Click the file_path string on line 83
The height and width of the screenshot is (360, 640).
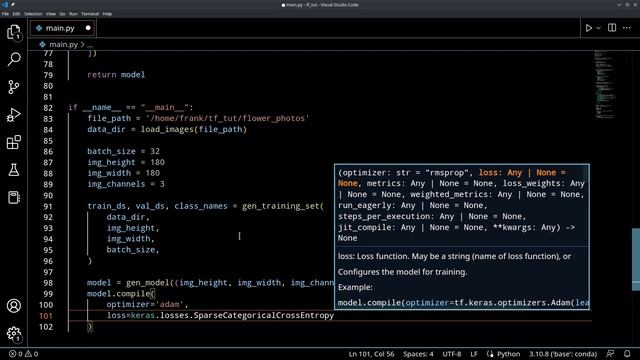pyautogui.click(x=228, y=118)
